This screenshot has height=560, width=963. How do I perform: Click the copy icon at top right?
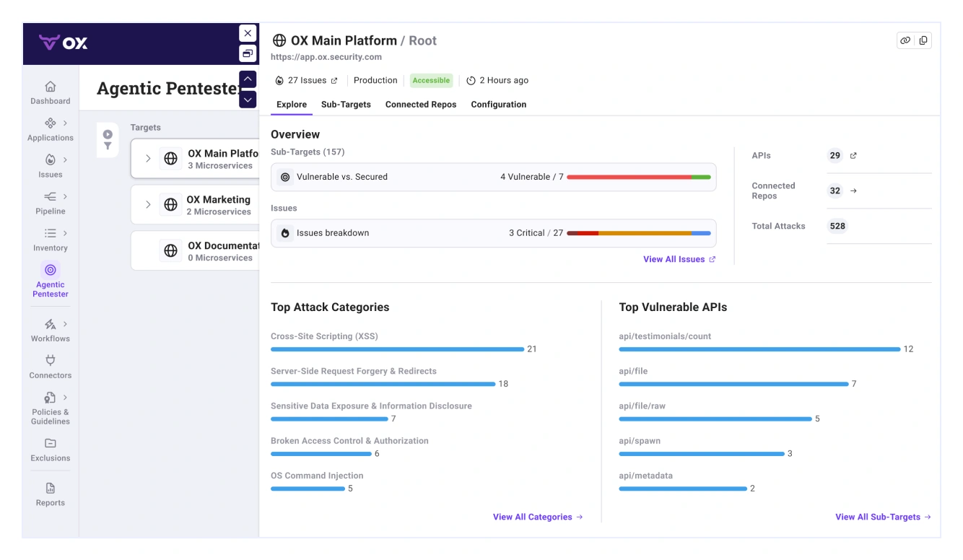(923, 40)
